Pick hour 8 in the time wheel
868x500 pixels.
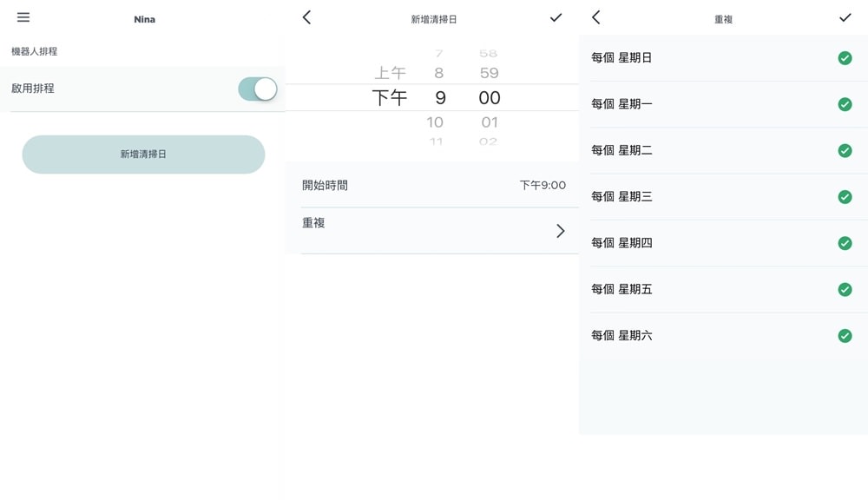coord(439,74)
